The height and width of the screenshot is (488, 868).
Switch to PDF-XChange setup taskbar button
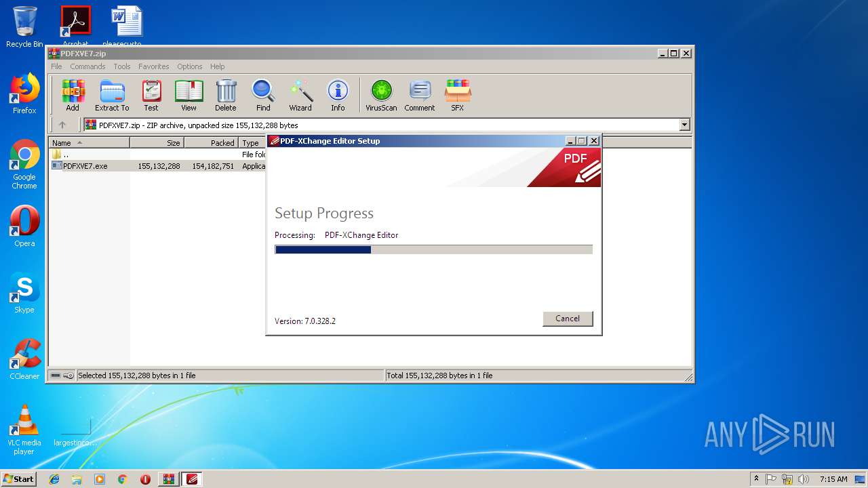tap(192, 479)
